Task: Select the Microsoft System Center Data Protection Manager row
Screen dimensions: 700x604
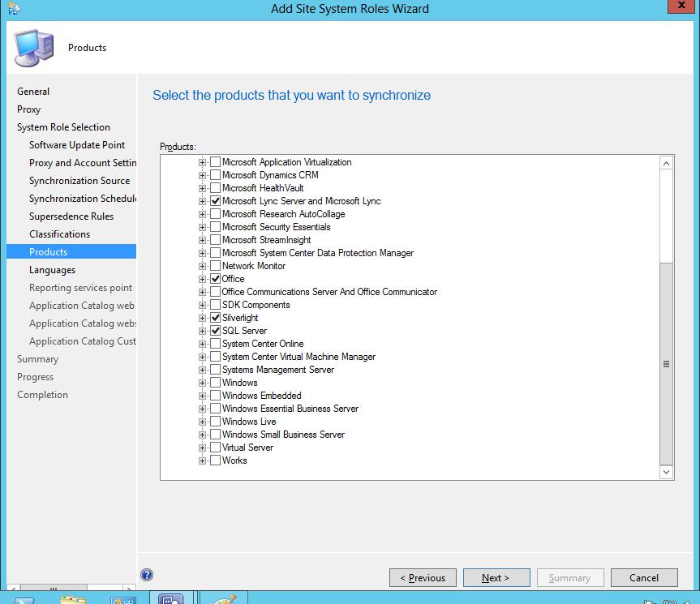Action: coord(318,253)
